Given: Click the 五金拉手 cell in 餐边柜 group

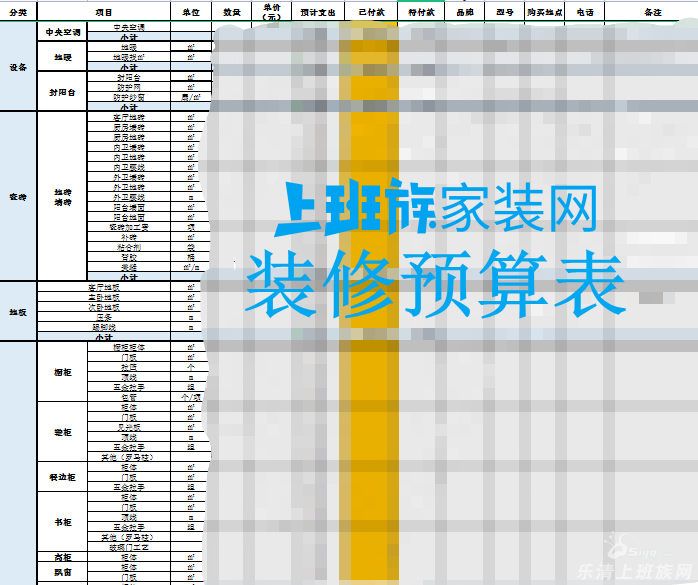Looking at the screenshot, I should click(x=129, y=487).
